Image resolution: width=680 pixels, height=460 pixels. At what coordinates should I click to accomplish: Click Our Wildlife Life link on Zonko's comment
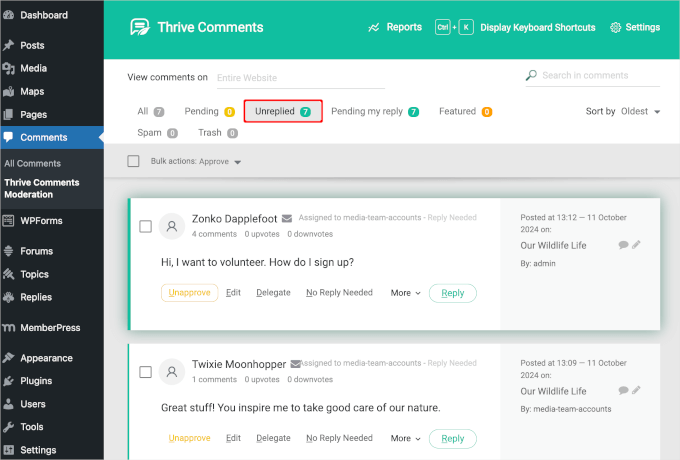click(553, 245)
